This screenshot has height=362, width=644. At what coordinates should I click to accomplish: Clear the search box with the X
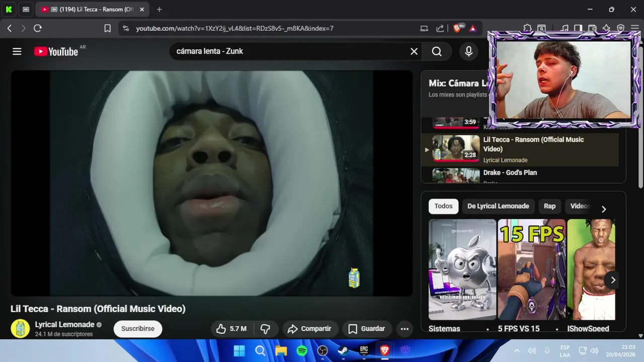tap(414, 51)
